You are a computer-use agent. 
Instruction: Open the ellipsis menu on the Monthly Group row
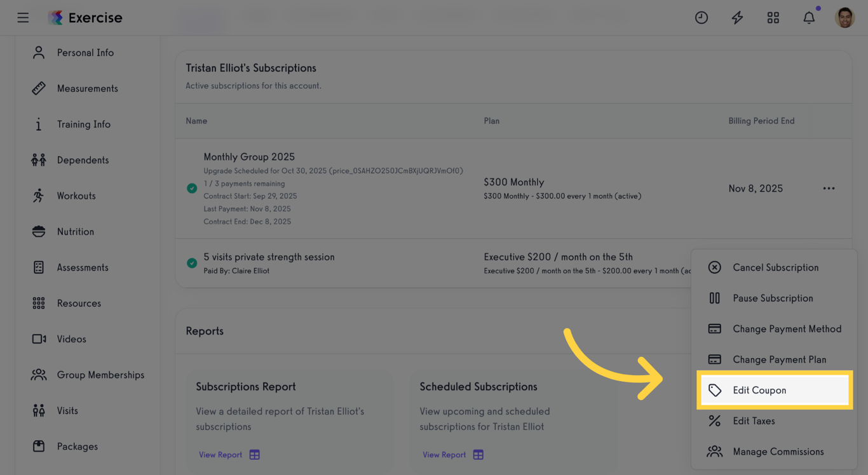[x=829, y=188]
